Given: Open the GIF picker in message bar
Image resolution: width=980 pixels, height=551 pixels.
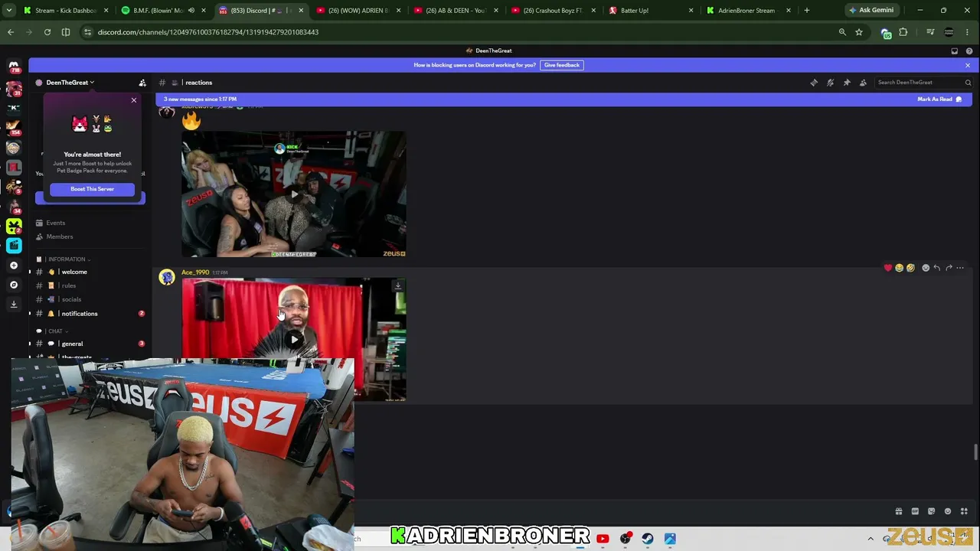Looking at the screenshot, I should (915, 511).
